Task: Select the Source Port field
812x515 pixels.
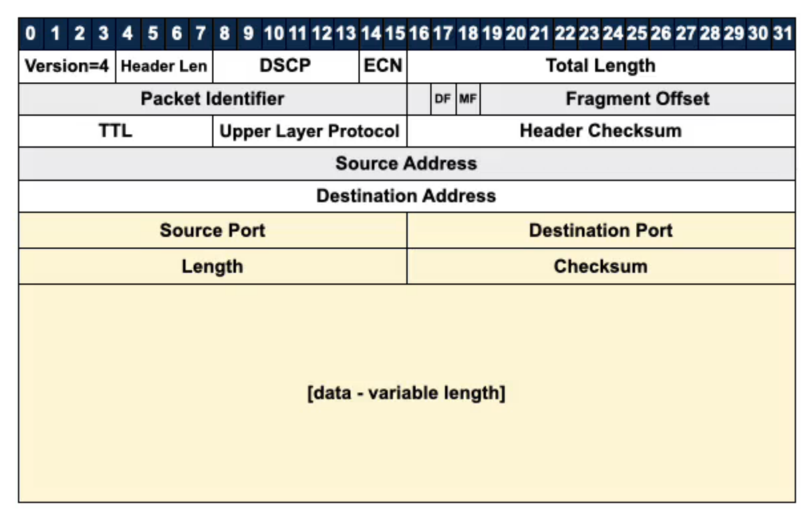Action: 212,231
